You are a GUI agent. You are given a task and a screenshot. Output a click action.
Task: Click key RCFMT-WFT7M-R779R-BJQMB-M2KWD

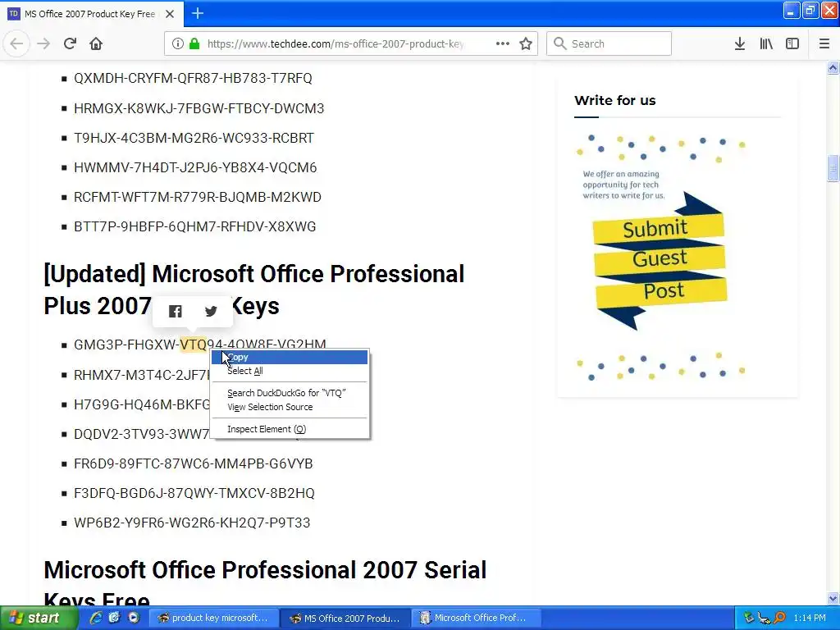click(198, 197)
